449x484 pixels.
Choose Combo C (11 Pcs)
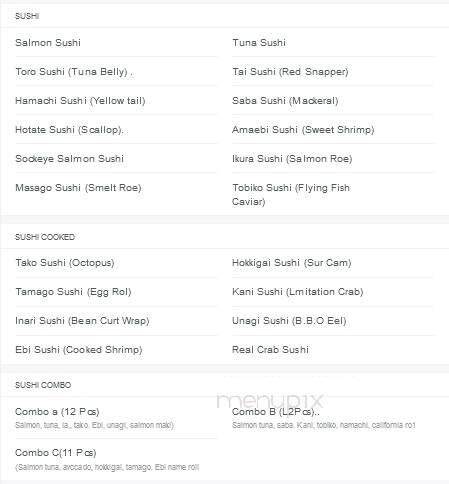pos(56,453)
